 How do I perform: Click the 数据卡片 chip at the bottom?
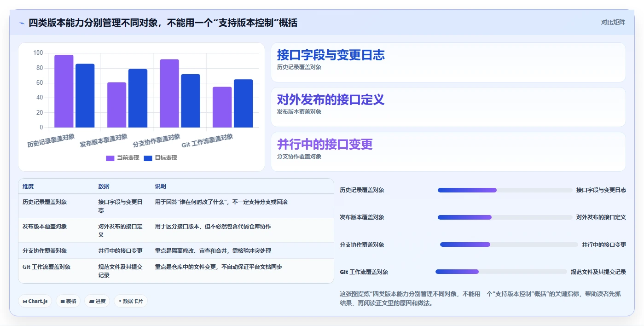[x=131, y=301]
